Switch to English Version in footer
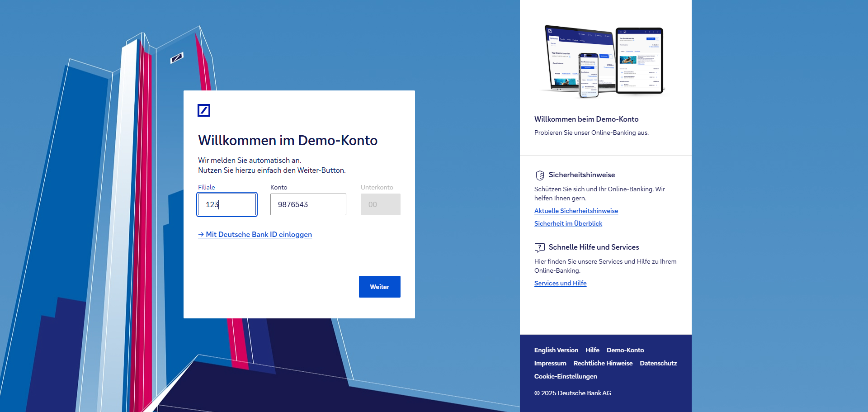The height and width of the screenshot is (412, 868). pos(556,350)
